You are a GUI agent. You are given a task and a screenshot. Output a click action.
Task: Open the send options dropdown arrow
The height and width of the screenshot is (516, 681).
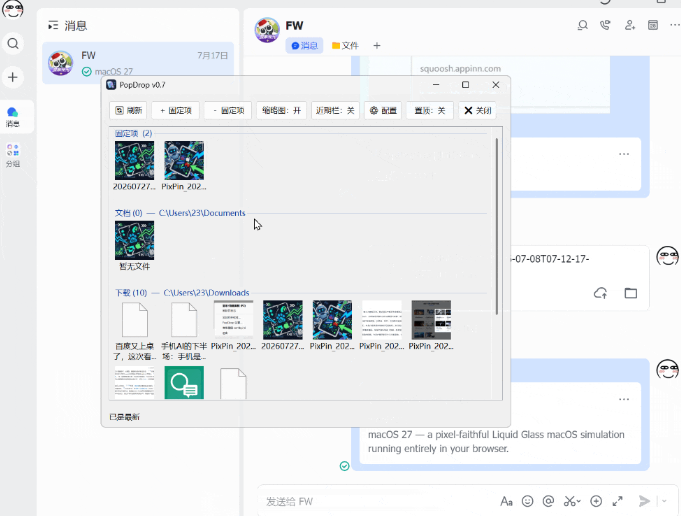pos(664,501)
